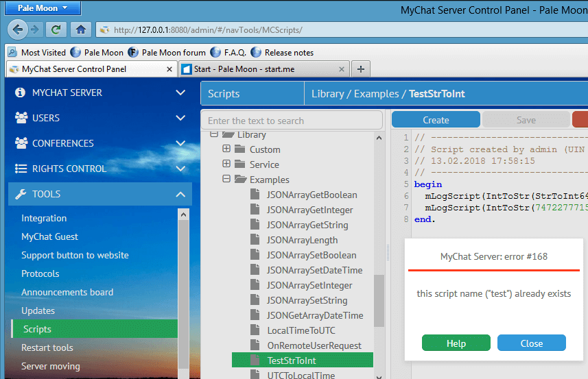The height and width of the screenshot is (379, 588).
Task: Click the USERS group icon
Action: (21, 118)
